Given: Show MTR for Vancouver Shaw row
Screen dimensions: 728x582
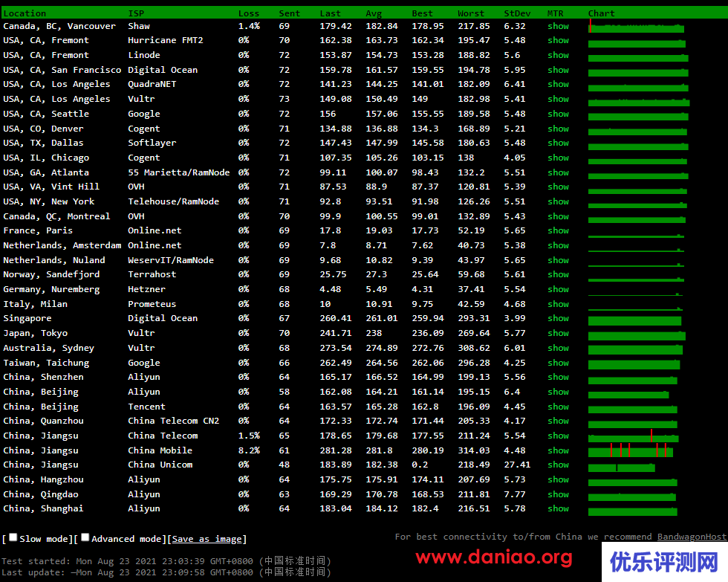Looking at the screenshot, I should [x=558, y=26].
